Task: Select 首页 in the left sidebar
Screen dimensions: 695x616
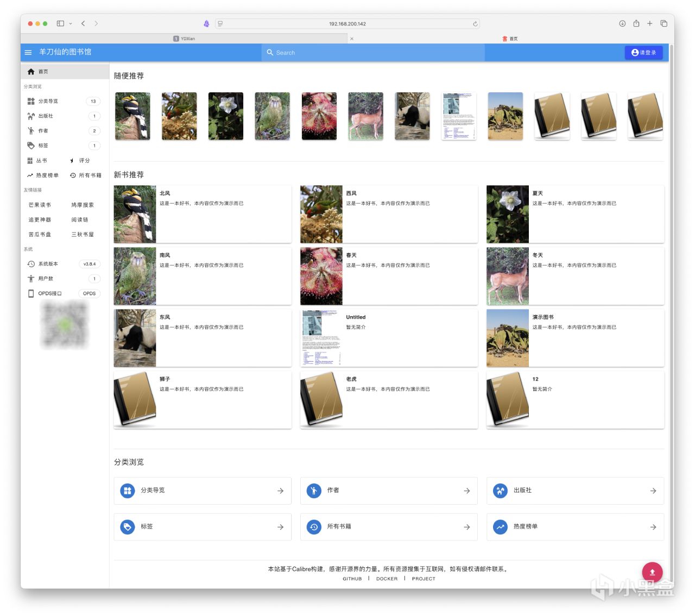Action: pos(65,72)
